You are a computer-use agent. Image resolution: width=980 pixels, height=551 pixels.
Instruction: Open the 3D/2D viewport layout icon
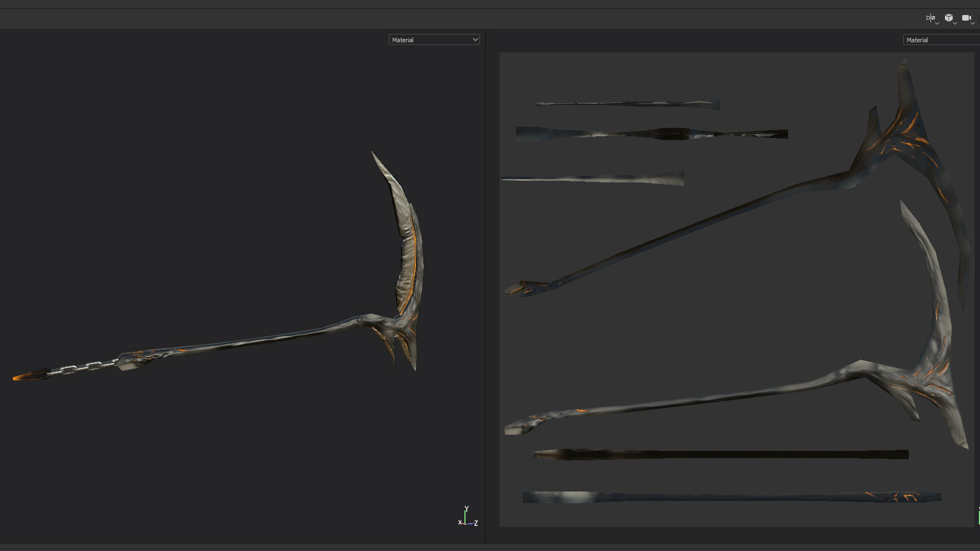(932, 18)
